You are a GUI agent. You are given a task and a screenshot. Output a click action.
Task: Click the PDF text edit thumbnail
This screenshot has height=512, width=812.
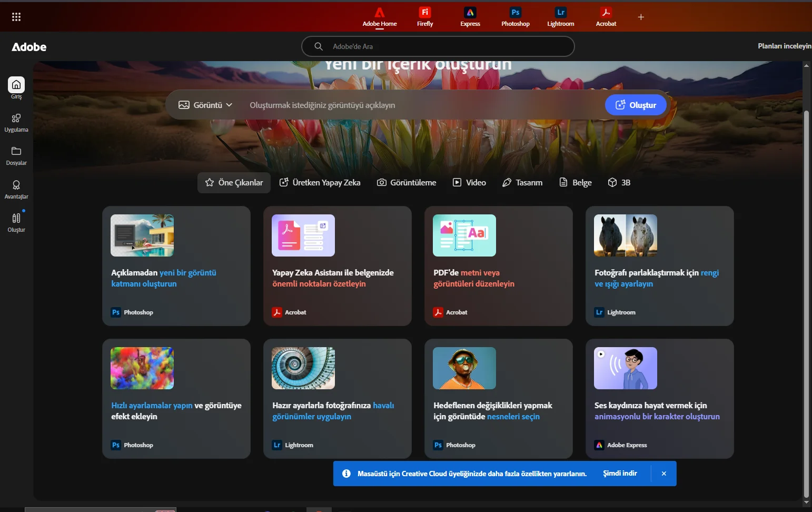[464, 235]
